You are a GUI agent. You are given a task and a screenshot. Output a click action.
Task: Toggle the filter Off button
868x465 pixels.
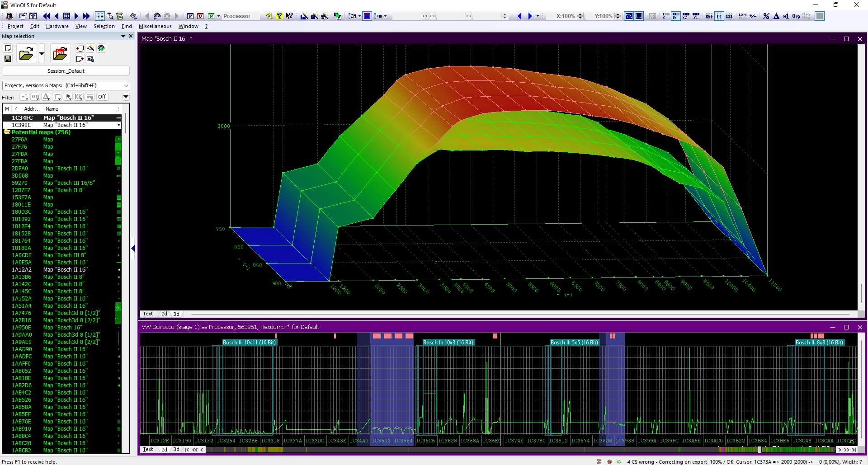(x=102, y=97)
